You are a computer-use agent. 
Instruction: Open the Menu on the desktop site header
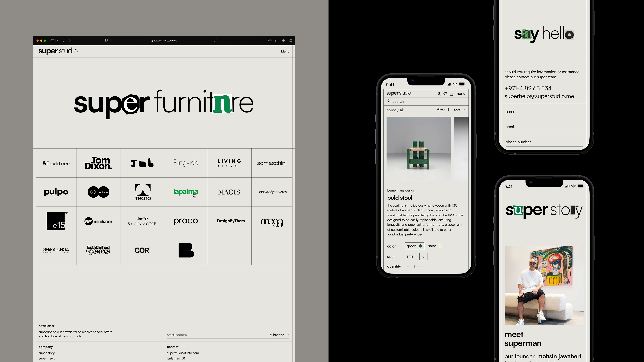pos(285,51)
